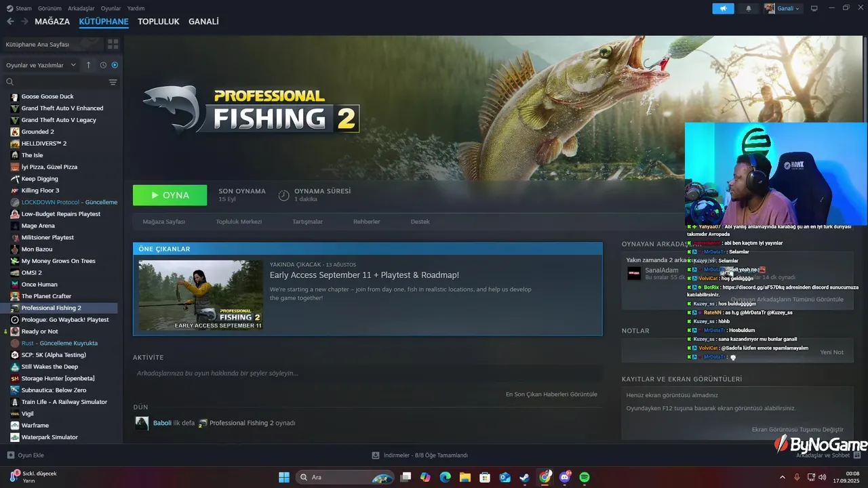Click the Windows taskbar search box
Screen dimensions: 868x488
click(346, 477)
